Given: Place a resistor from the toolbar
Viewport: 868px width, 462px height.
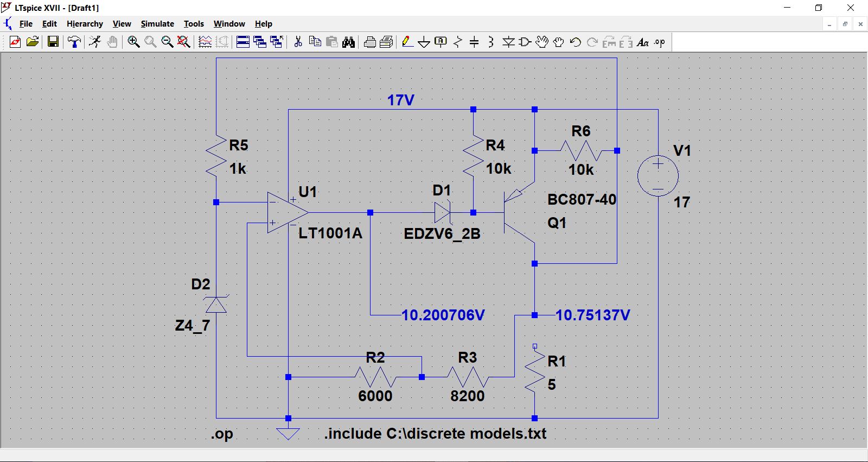Looking at the screenshot, I should point(458,42).
